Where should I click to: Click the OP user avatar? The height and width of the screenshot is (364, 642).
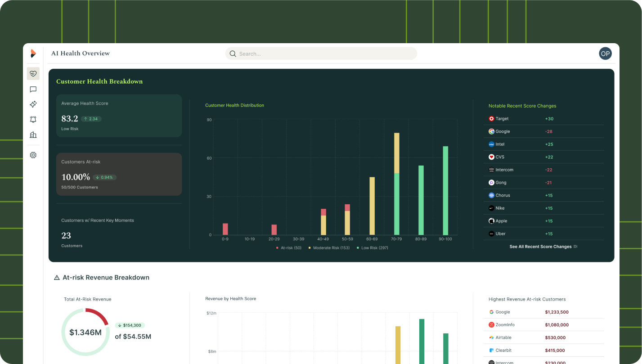(x=605, y=54)
